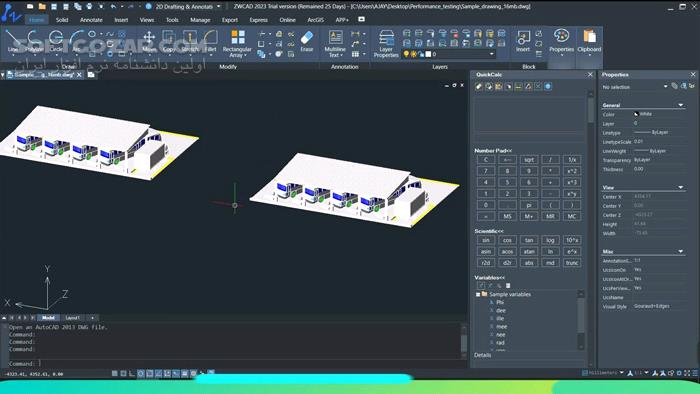Click the Open folder icon in quick access
This screenshot has width=700, height=394.
[42, 6]
